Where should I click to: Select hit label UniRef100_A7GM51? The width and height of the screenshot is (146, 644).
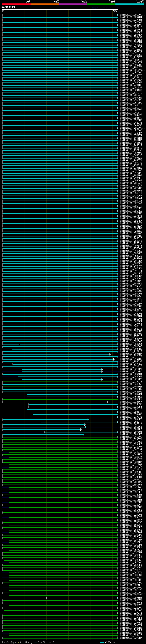tap(131, 442)
